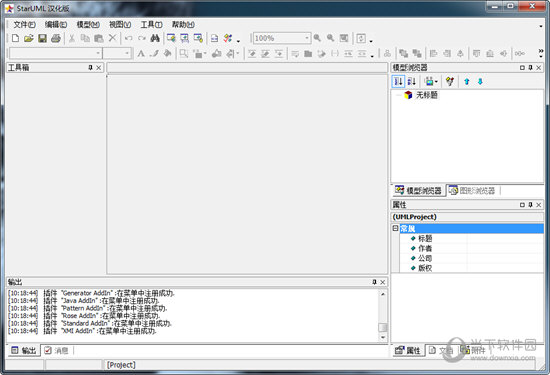Float the 模型浏览器 panel window
This screenshot has height=375, width=550.
tap(522, 67)
